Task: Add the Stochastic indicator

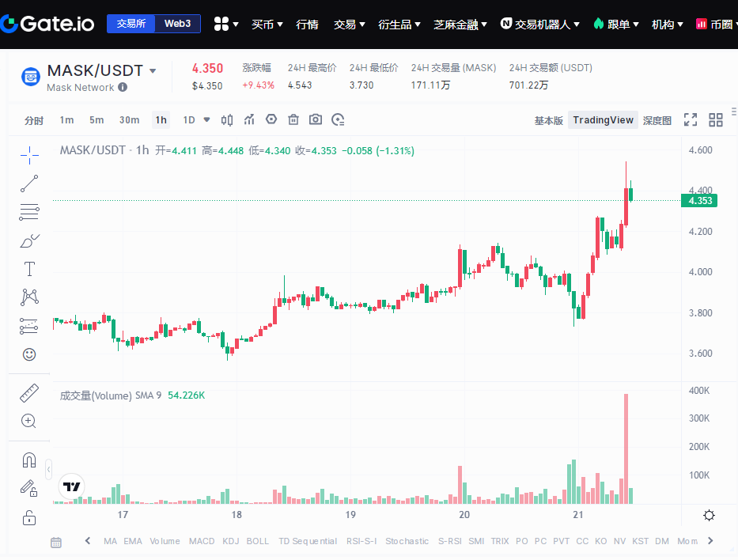Action: click(407, 541)
